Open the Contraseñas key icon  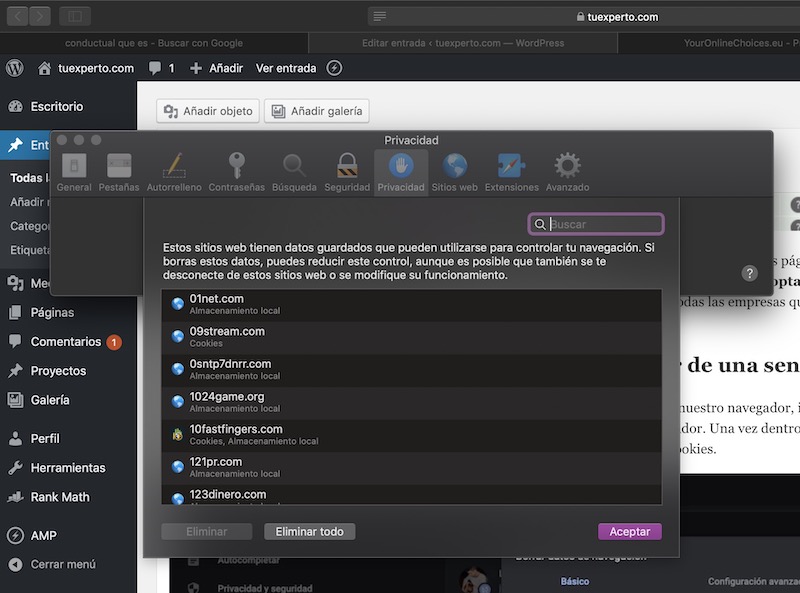coord(236,171)
